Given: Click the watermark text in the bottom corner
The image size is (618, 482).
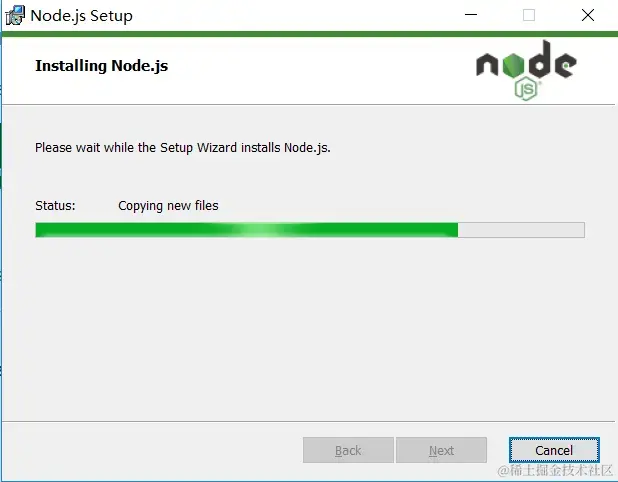Looking at the screenshot, I should [x=555, y=470].
